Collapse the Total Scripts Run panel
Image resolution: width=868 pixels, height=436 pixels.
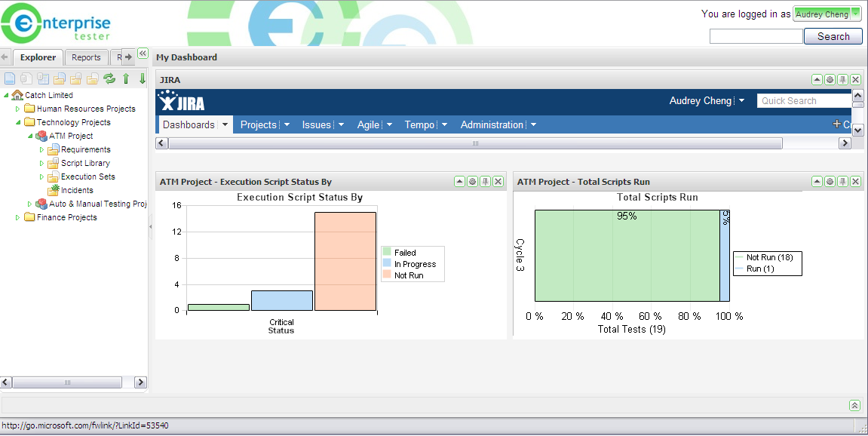pos(817,182)
